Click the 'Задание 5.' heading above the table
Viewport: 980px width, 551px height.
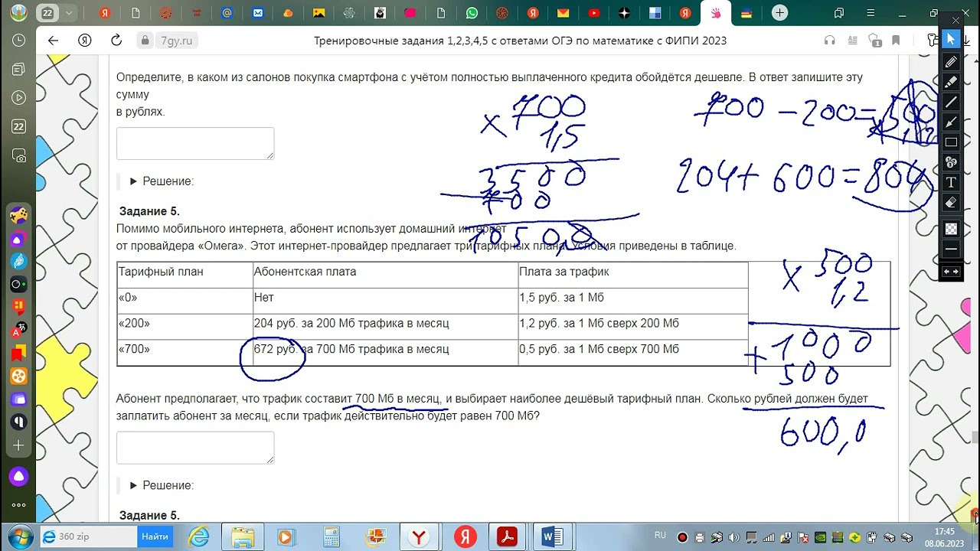click(149, 211)
